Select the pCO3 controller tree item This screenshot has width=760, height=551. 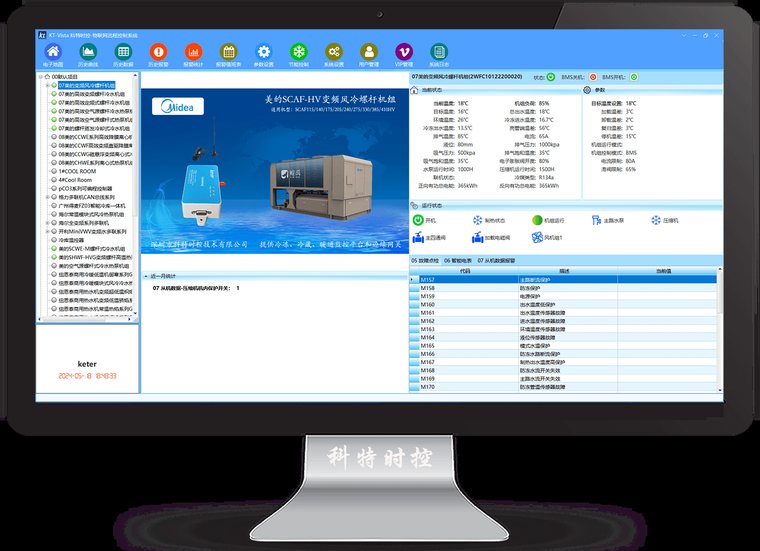pos(85,189)
